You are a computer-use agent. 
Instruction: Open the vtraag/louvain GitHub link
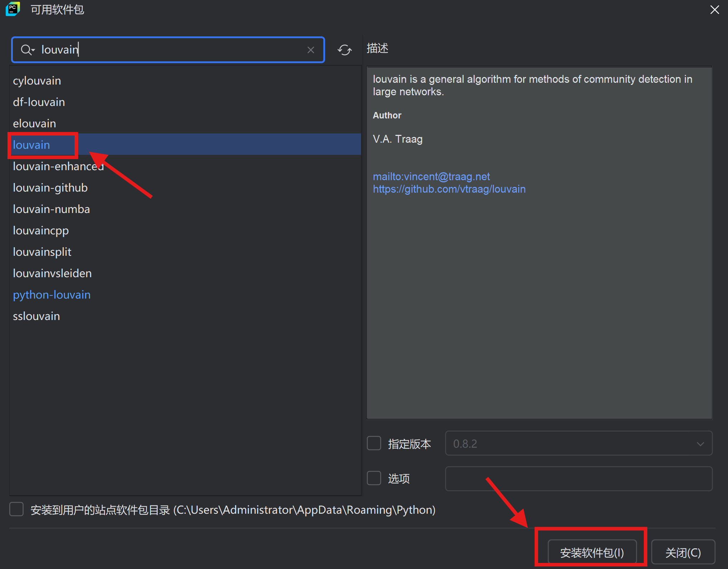point(449,189)
